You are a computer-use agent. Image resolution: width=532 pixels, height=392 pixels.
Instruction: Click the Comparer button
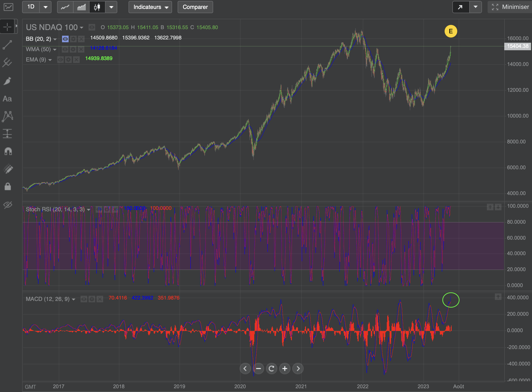[195, 7]
